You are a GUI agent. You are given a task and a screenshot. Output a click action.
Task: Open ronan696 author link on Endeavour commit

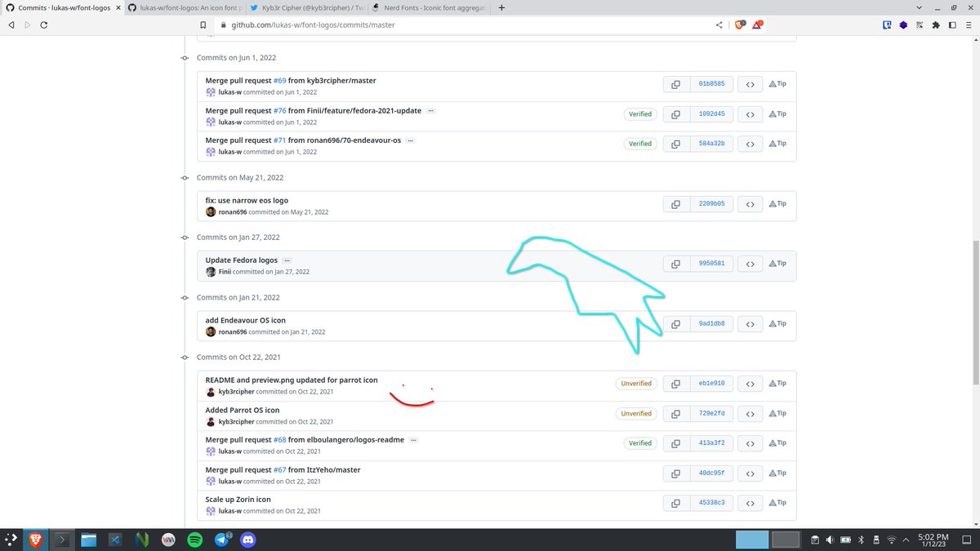(x=233, y=332)
